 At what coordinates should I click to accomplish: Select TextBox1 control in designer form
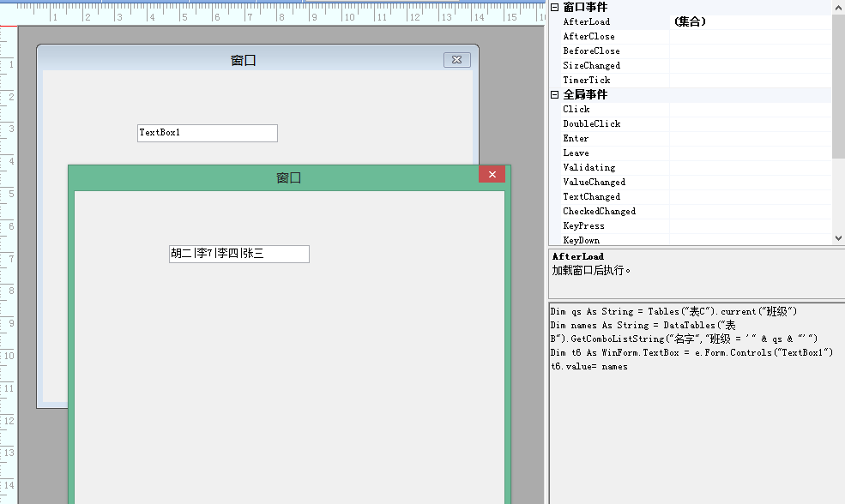pyautogui.click(x=207, y=133)
